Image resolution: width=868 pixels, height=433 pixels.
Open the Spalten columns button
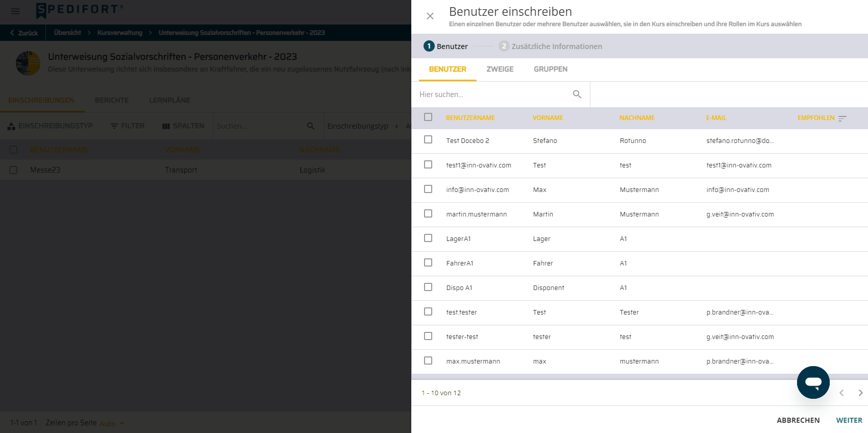183,126
